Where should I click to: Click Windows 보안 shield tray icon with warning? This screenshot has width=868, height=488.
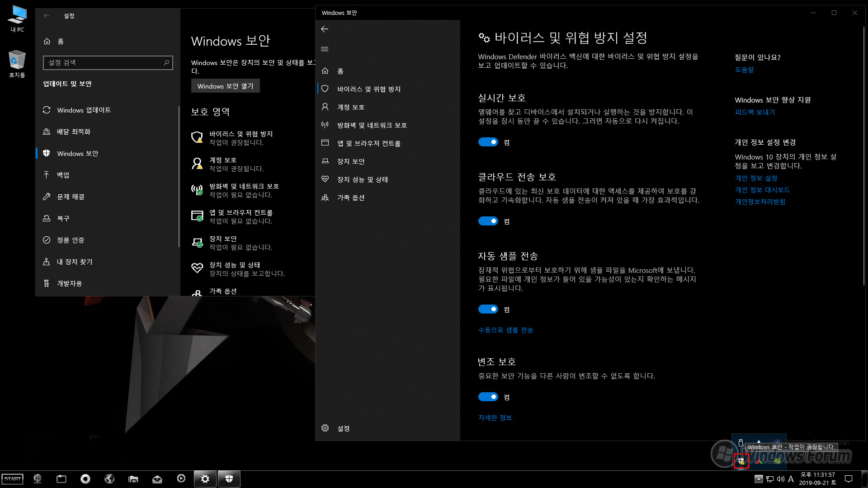[x=741, y=461]
